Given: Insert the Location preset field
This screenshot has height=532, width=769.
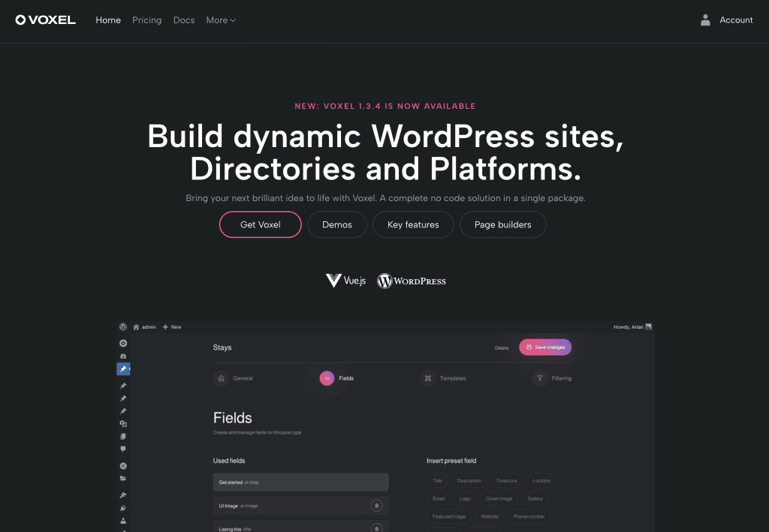Looking at the screenshot, I should pyautogui.click(x=541, y=480).
